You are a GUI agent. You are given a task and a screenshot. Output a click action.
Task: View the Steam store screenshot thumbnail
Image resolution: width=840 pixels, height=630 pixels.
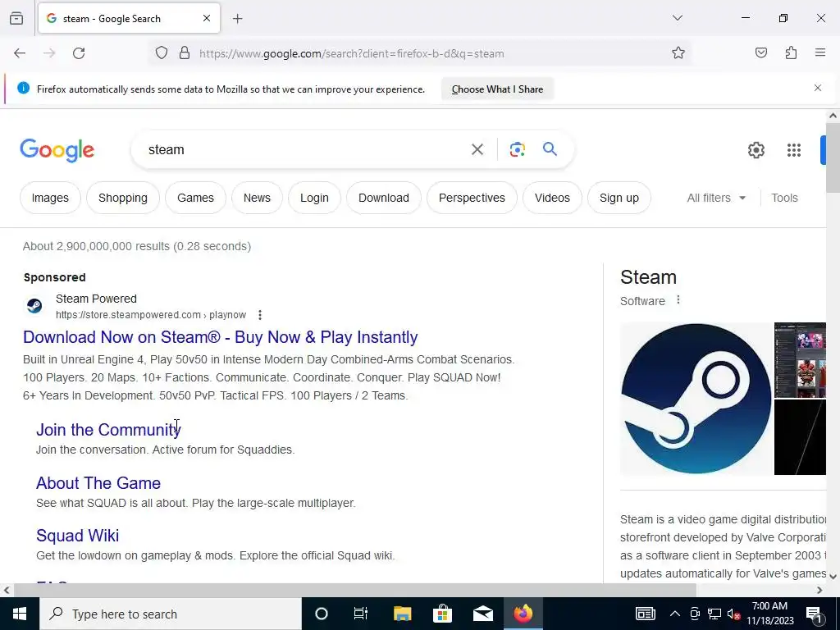point(801,360)
